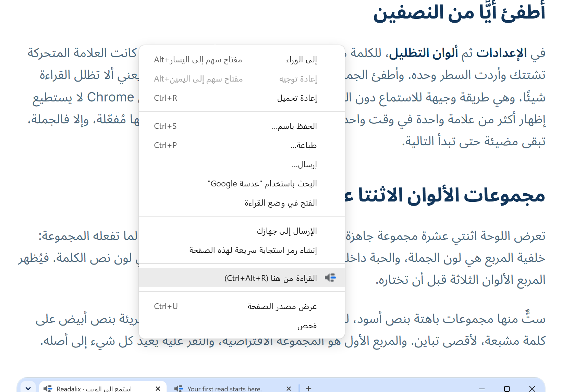Close the 'Your first read starts here' tab
The image size is (562, 392).
tap(289, 389)
